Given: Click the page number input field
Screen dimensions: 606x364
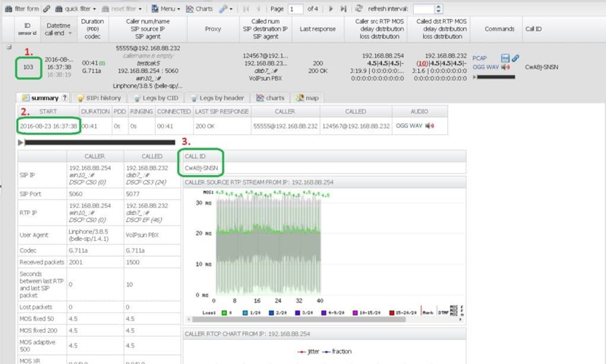Looking at the screenshot, I should point(295,9).
